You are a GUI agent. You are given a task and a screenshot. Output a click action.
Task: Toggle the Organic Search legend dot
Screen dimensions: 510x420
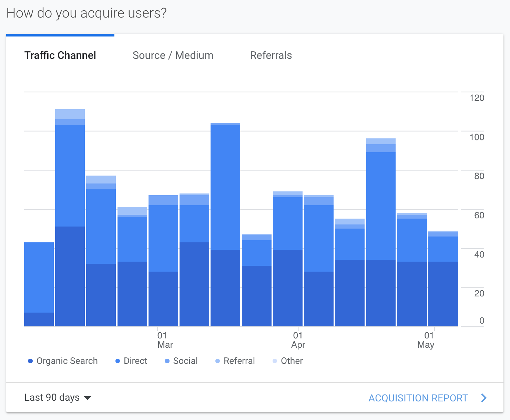click(30, 361)
